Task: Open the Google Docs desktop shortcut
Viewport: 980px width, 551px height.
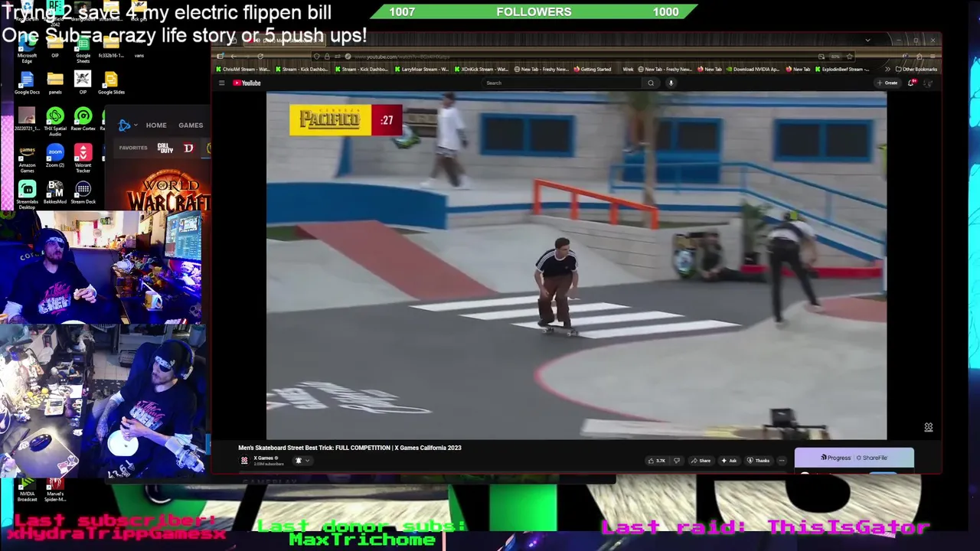Action: 27,83
